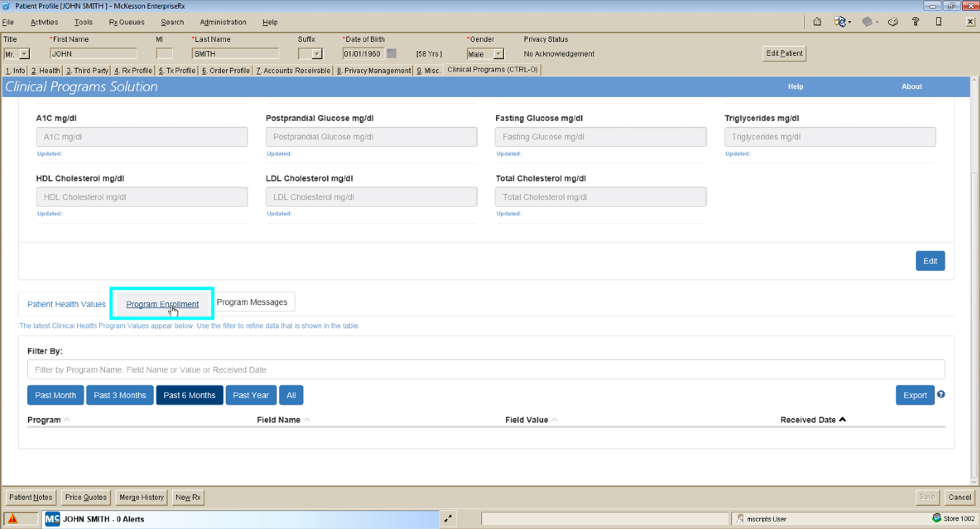Click the Cancel button
Viewport: 980px width, 529px height.
(x=960, y=497)
